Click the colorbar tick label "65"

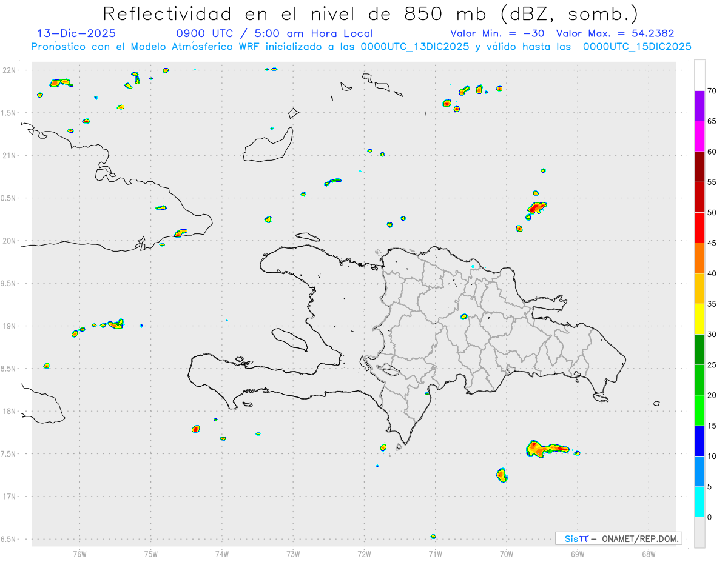click(712, 121)
